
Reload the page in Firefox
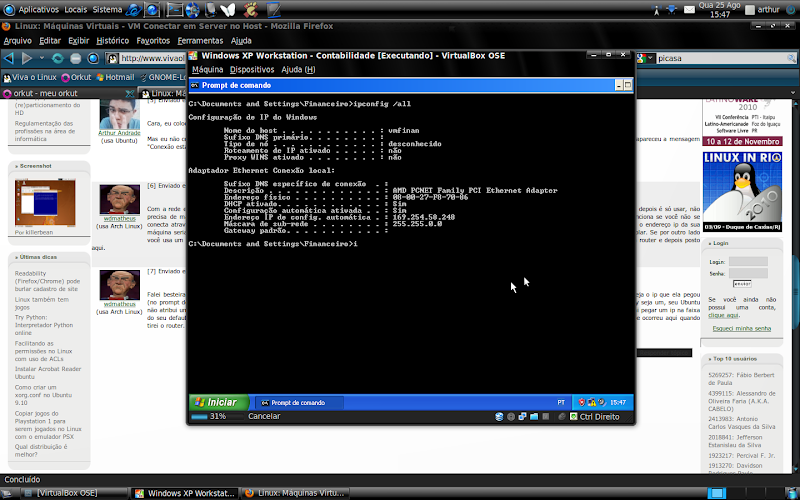click(x=58, y=58)
